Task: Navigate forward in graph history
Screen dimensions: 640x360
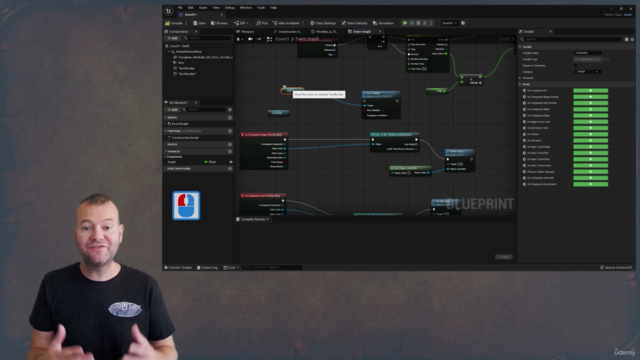Action: tap(259, 39)
